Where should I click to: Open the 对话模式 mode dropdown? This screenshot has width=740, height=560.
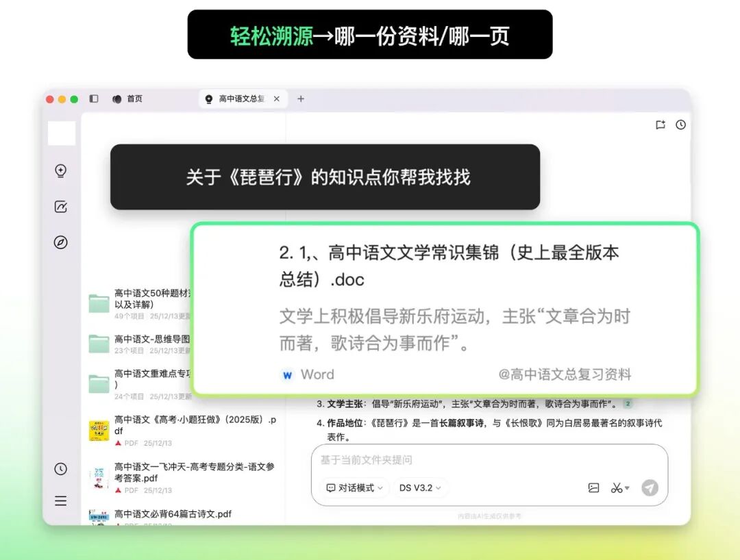[354, 488]
